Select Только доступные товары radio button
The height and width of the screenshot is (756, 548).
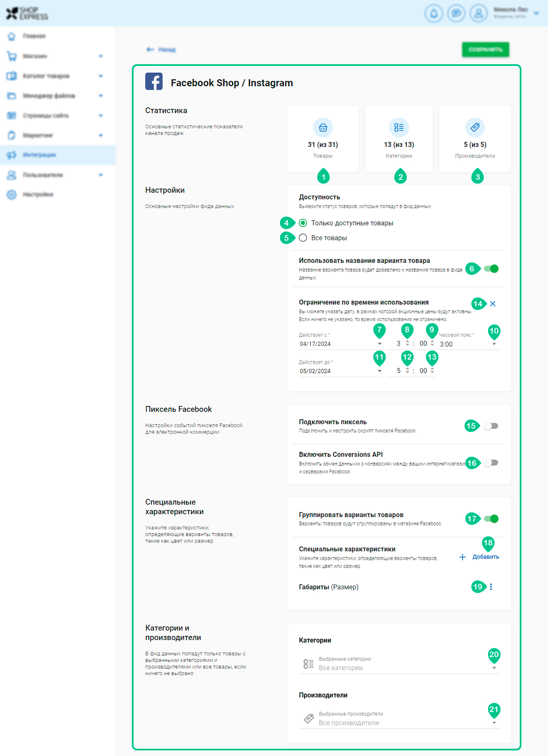(x=303, y=223)
